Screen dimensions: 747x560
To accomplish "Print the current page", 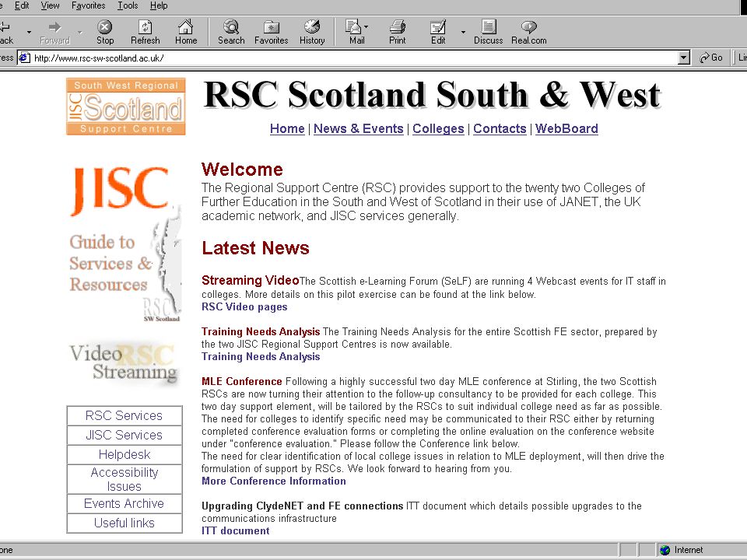I will 398,33.
